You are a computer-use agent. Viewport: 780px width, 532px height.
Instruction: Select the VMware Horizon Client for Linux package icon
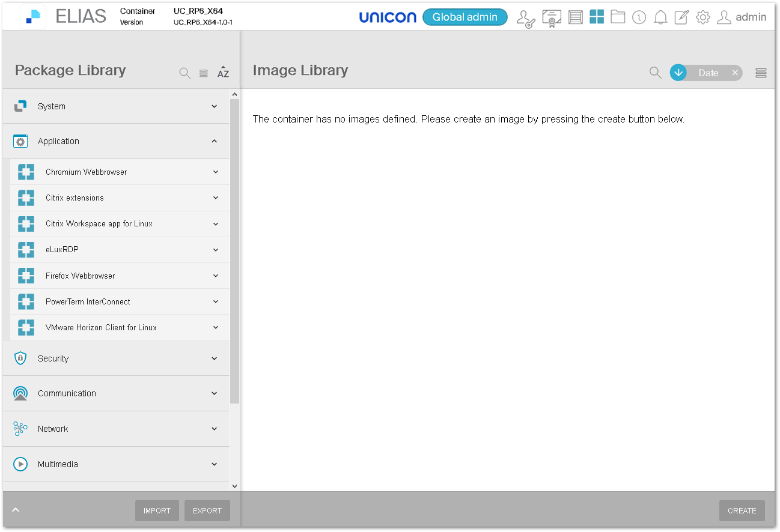coord(26,327)
